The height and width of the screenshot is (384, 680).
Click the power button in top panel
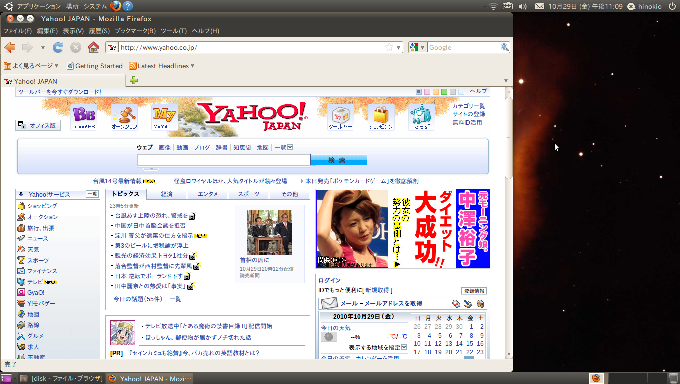pyautogui.click(x=672, y=6)
